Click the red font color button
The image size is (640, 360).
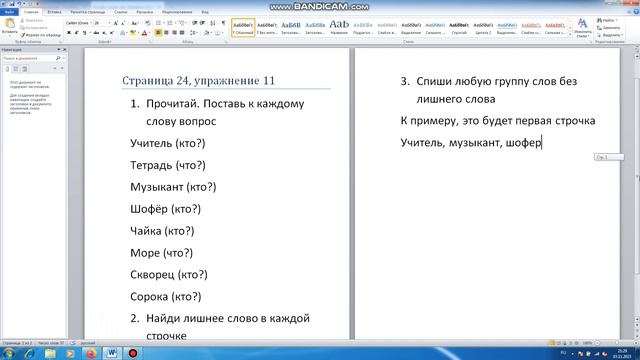[x=144, y=33]
